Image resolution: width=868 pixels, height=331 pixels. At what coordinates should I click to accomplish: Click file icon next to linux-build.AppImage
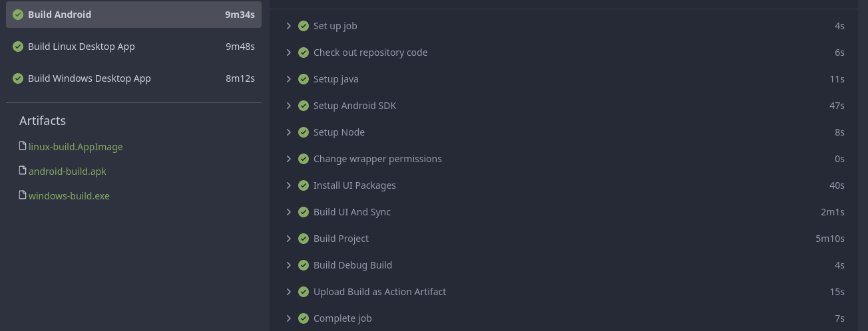coord(23,146)
